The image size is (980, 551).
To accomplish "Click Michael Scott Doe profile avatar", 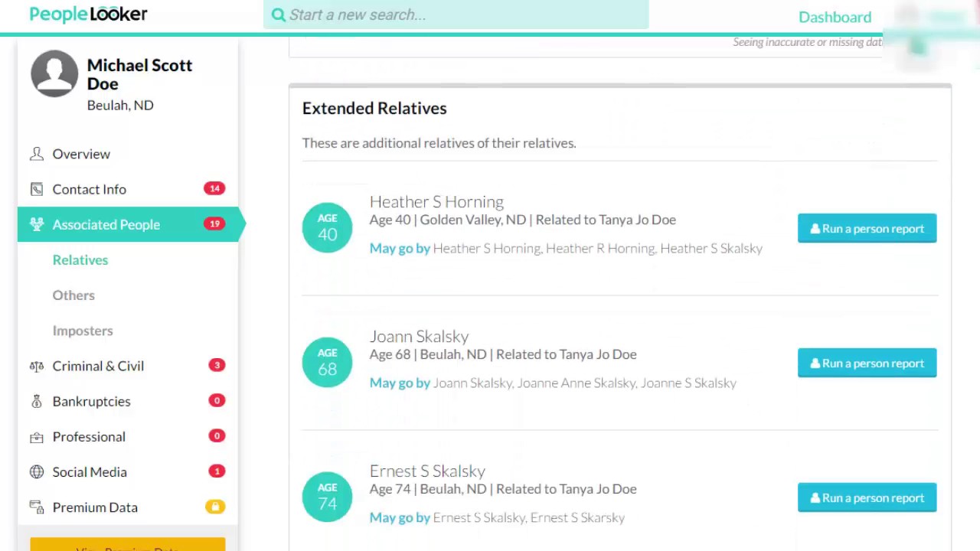I will click(54, 73).
